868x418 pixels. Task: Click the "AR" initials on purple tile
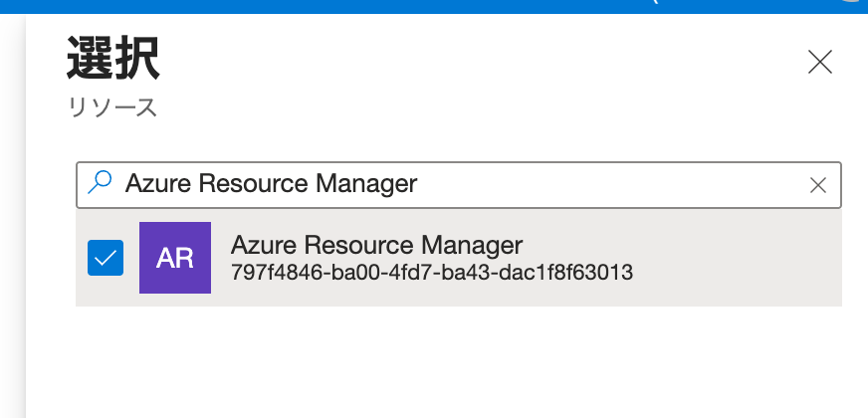pos(175,258)
